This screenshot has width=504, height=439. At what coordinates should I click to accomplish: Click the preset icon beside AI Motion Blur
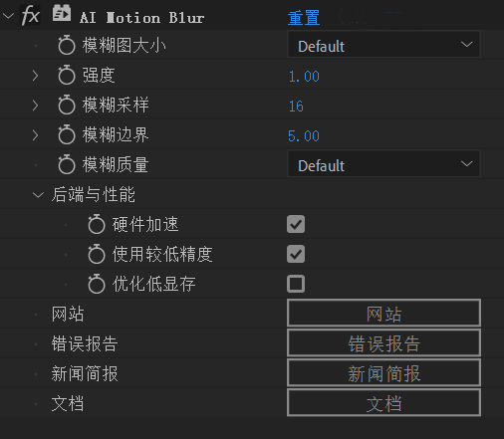pyautogui.click(x=62, y=13)
